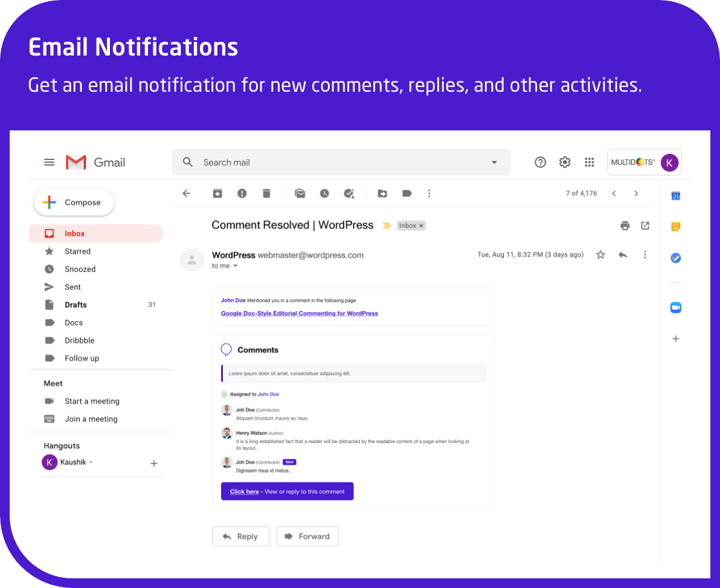Mark the email as unread
720x588 pixels.
[300, 193]
